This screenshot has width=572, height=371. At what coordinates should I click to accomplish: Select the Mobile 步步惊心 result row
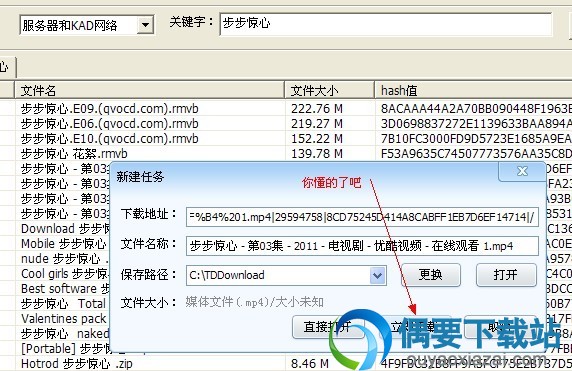click(x=64, y=244)
